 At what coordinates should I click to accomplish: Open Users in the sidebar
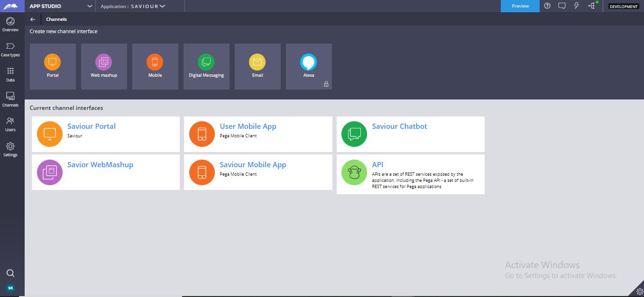pyautogui.click(x=10, y=124)
